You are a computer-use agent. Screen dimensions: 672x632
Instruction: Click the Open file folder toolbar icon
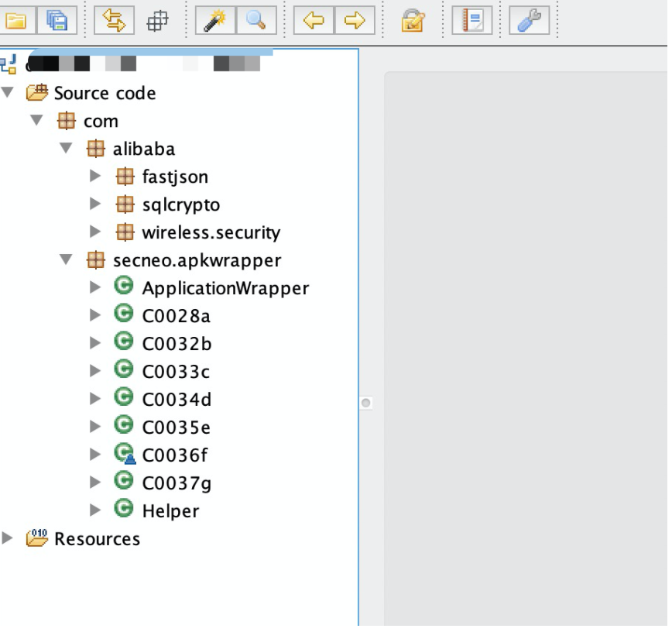click(15, 20)
